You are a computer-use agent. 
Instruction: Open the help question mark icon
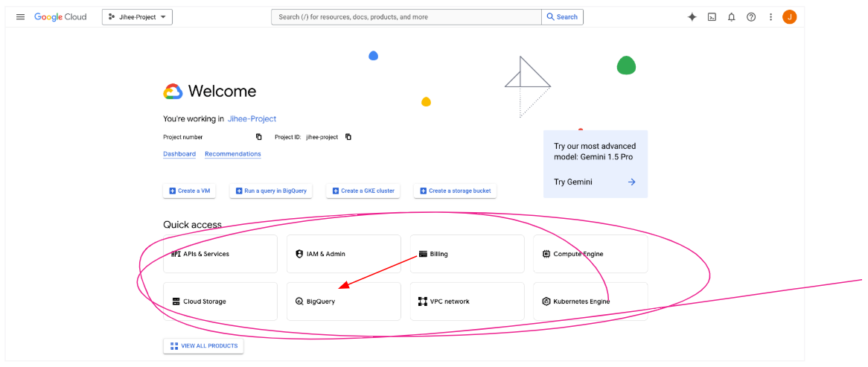(751, 17)
